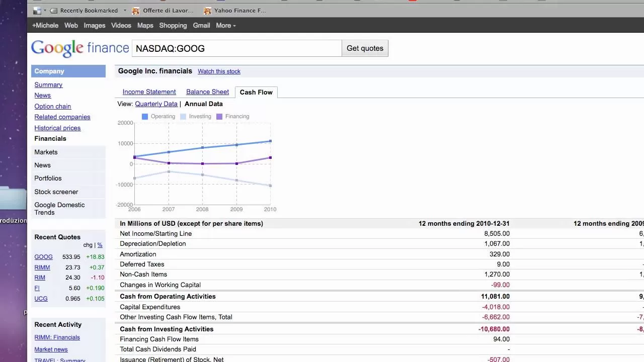Expand the most visited dropdown arrow
The height and width of the screenshot is (362, 644).
click(x=45, y=11)
